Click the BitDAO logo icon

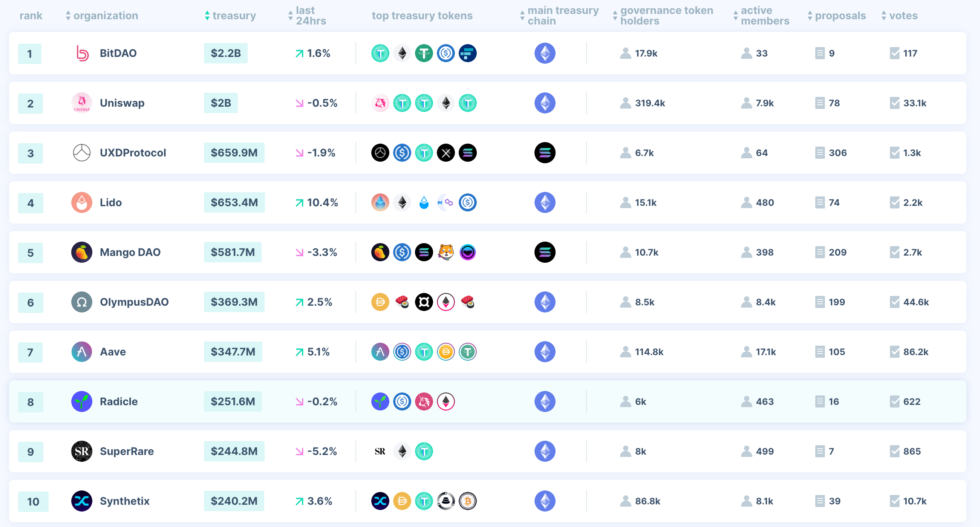82,53
